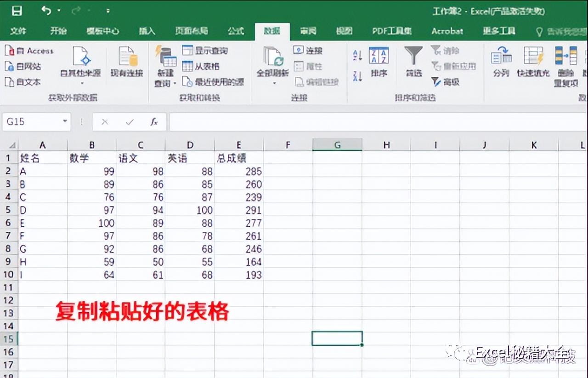Switch to the 公式 ribbon tab

236,31
